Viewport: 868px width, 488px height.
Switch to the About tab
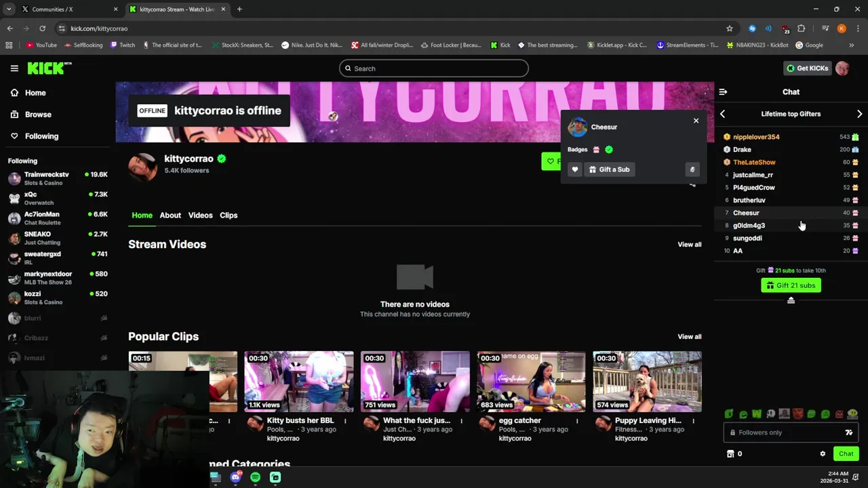170,215
